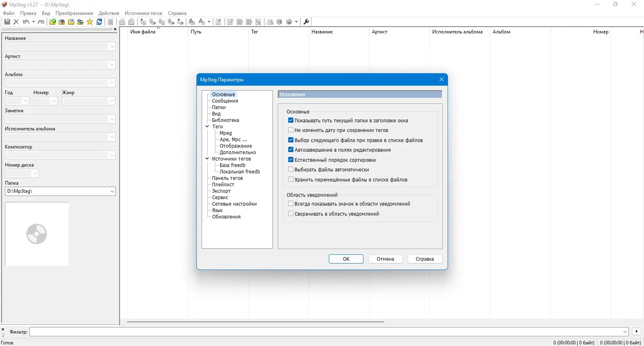Click the Tag to Filename converter icon
This screenshot has width=644, height=346.
(x=143, y=22)
